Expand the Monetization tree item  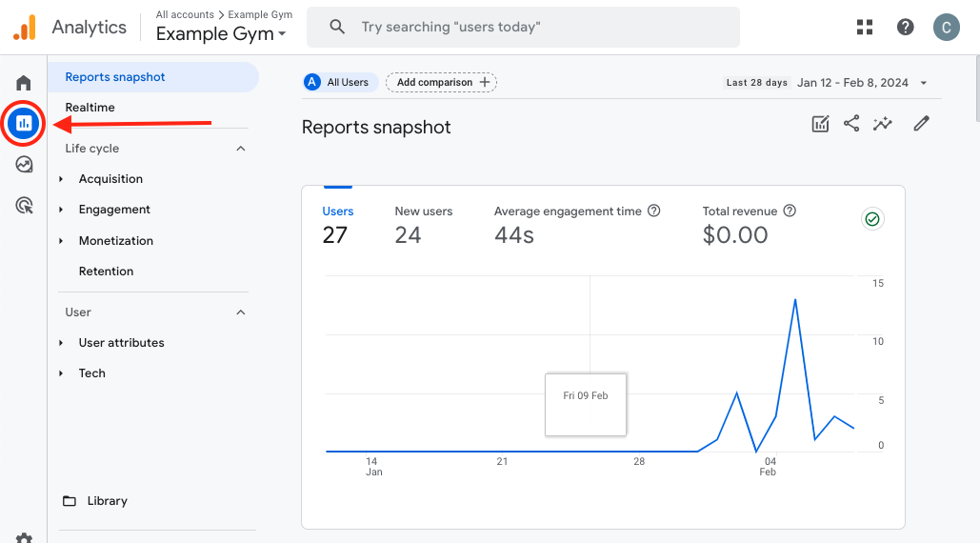pyautogui.click(x=61, y=241)
